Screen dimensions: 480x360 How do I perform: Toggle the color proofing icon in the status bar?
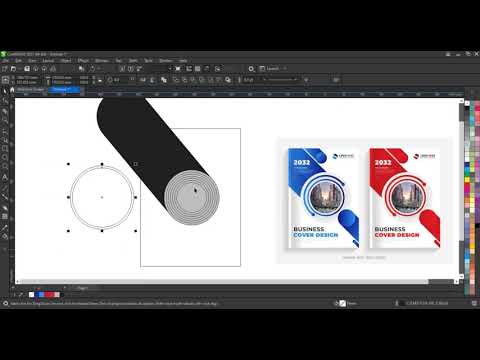click(342, 303)
